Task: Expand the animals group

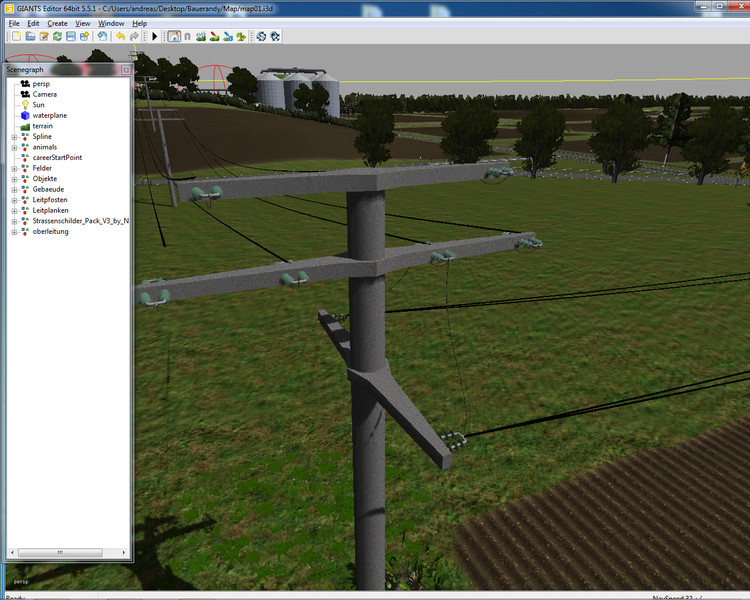Action: click(14, 147)
